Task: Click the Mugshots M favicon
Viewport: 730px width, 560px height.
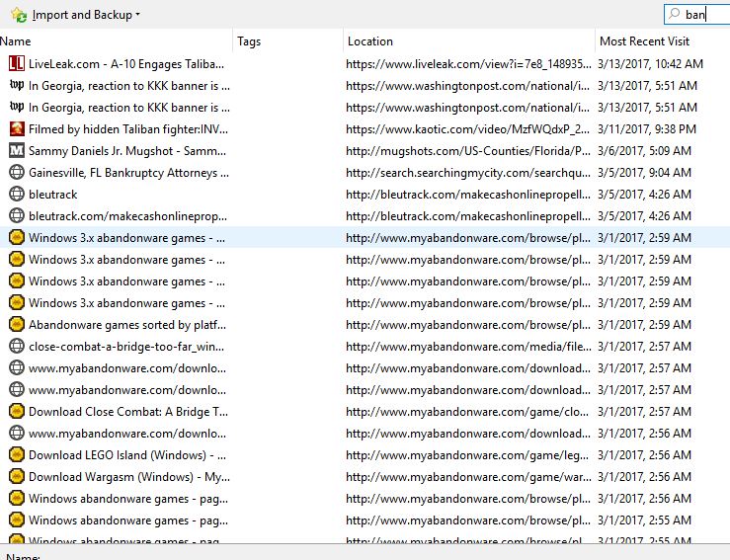Action: tap(16, 151)
